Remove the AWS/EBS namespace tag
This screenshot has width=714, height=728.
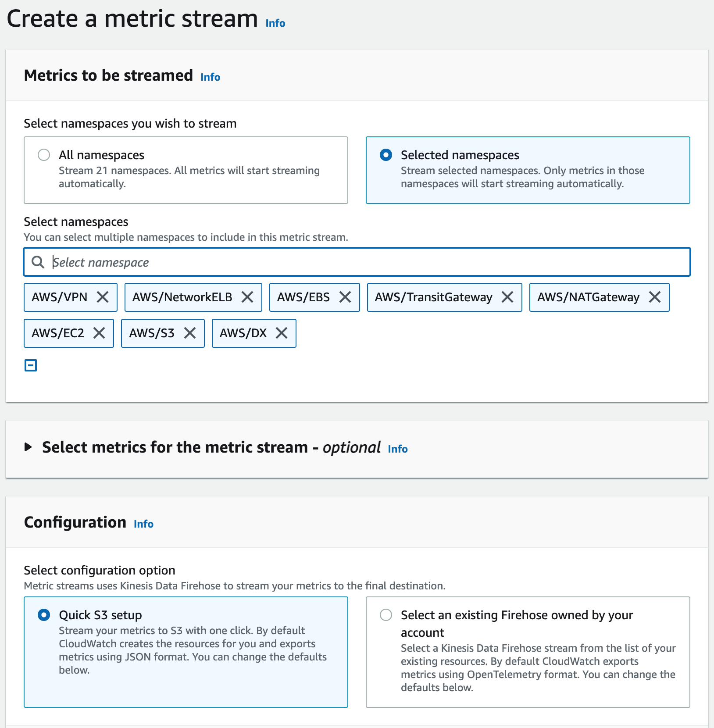pyautogui.click(x=345, y=297)
